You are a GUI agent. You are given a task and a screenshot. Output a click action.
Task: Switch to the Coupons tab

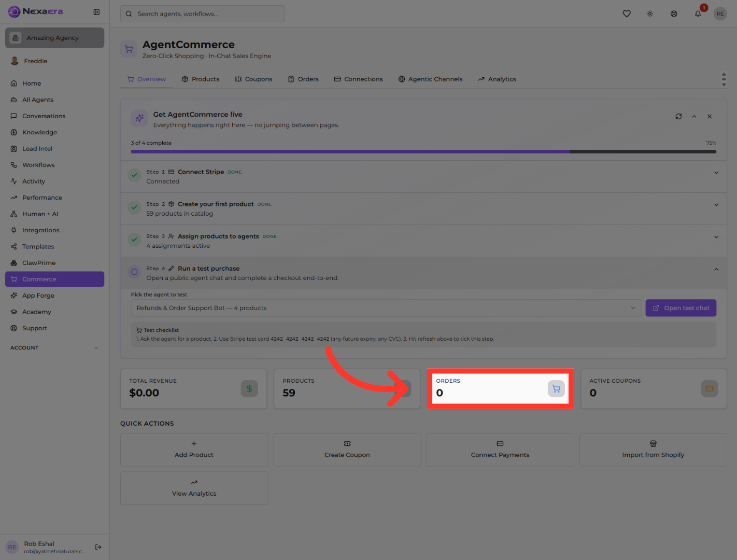click(x=253, y=79)
